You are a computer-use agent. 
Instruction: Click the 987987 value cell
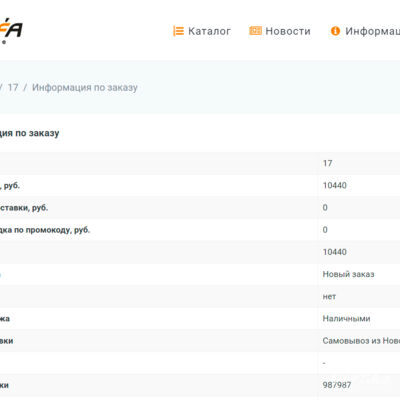[x=337, y=385]
